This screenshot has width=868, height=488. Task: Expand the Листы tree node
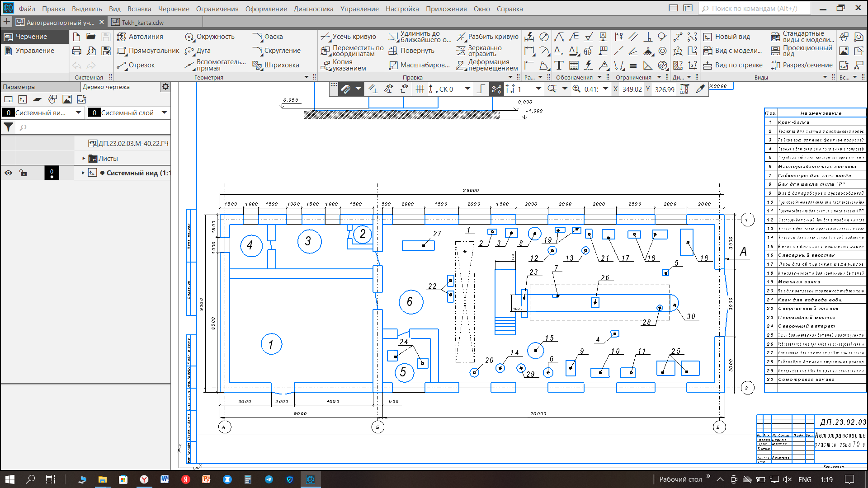(x=84, y=159)
